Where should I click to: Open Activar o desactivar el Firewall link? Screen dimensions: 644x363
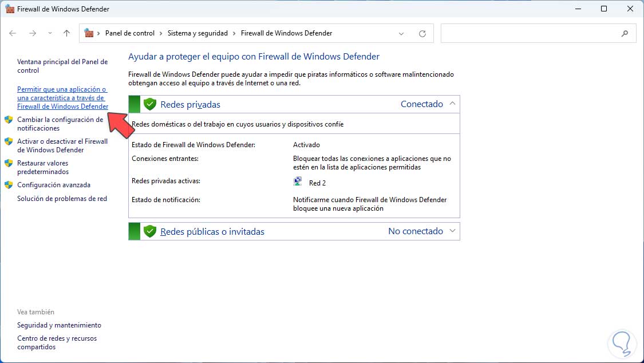point(62,146)
